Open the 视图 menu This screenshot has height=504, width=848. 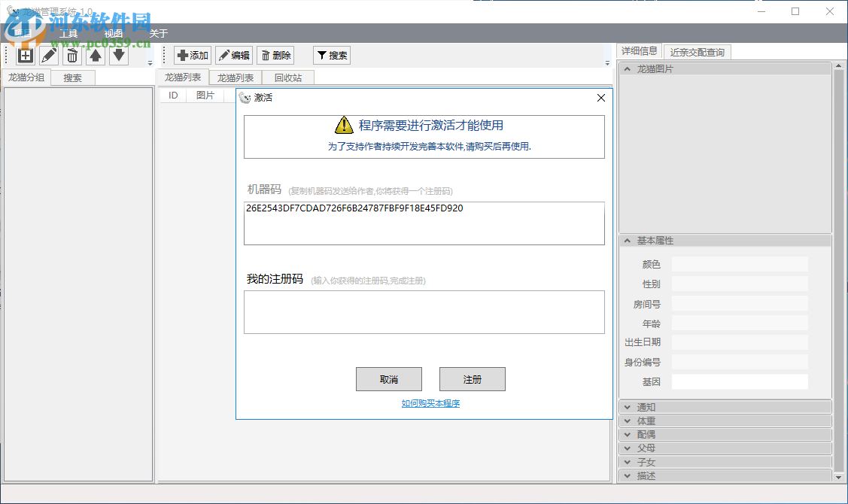click(x=112, y=33)
